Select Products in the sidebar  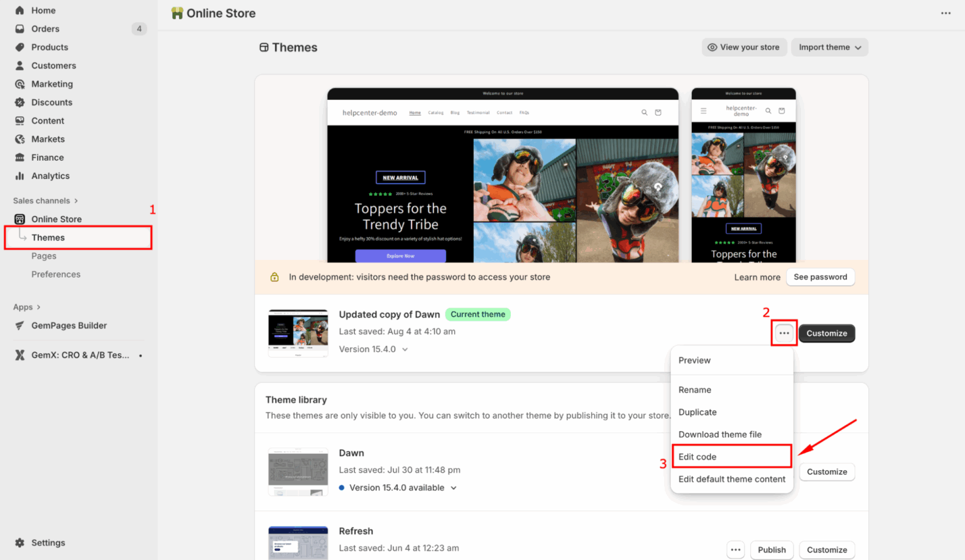49,46
